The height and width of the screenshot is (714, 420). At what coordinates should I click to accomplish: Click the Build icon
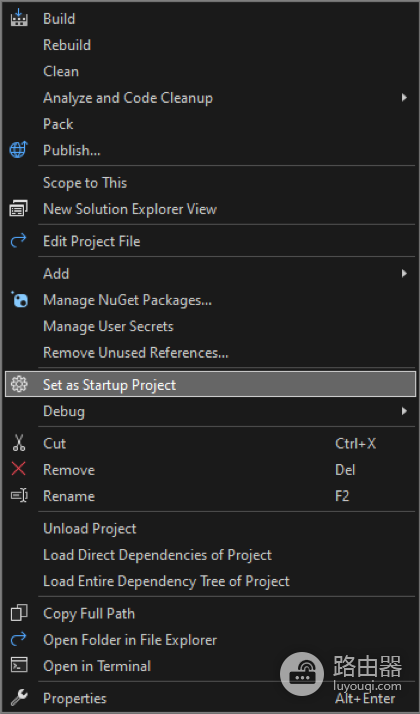[19, 18]
